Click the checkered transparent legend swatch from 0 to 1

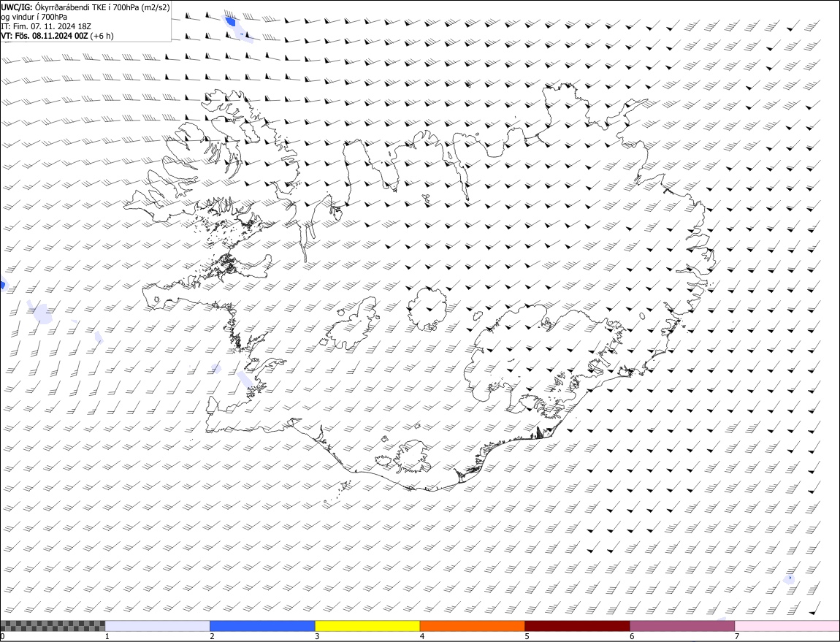(53, 626)
